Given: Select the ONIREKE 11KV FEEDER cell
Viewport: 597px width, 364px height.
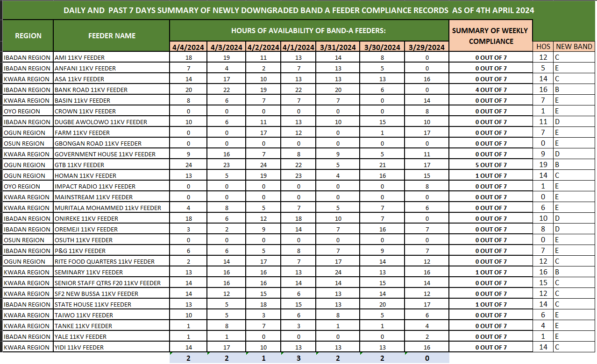Looking at the screenshot, I should (x=112, y=218).
